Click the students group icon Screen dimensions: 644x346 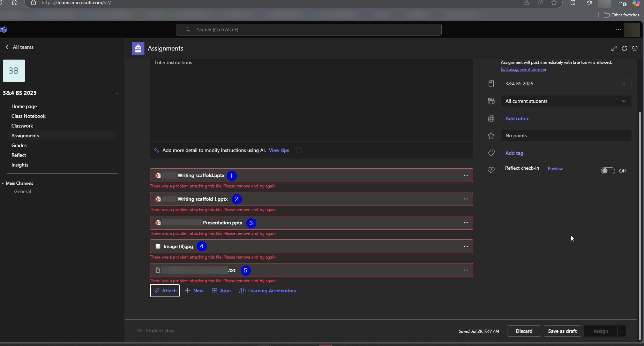coord(491,101)
